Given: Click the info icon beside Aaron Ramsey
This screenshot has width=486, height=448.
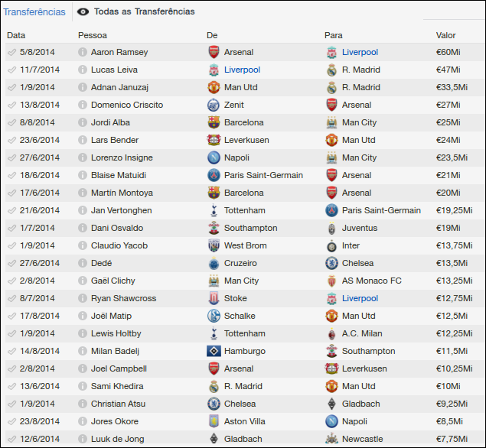Looking at the screenshot, I should coord(83,52).
